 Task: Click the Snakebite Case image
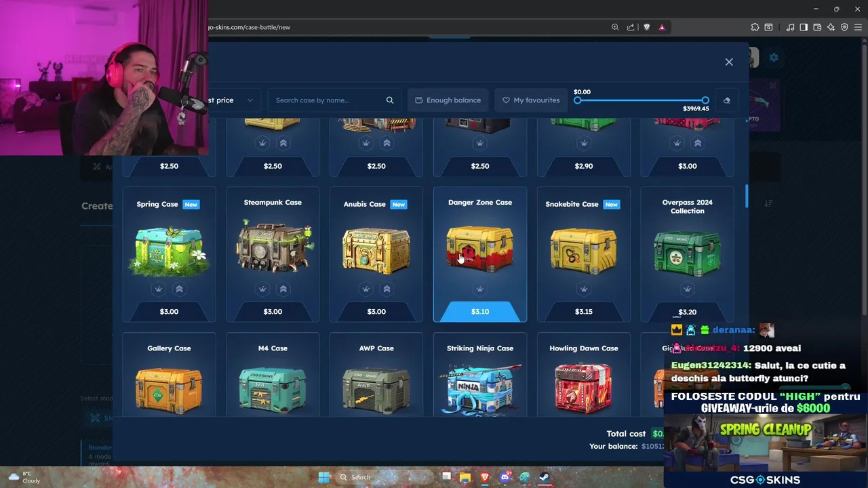(x=584, y=251)
